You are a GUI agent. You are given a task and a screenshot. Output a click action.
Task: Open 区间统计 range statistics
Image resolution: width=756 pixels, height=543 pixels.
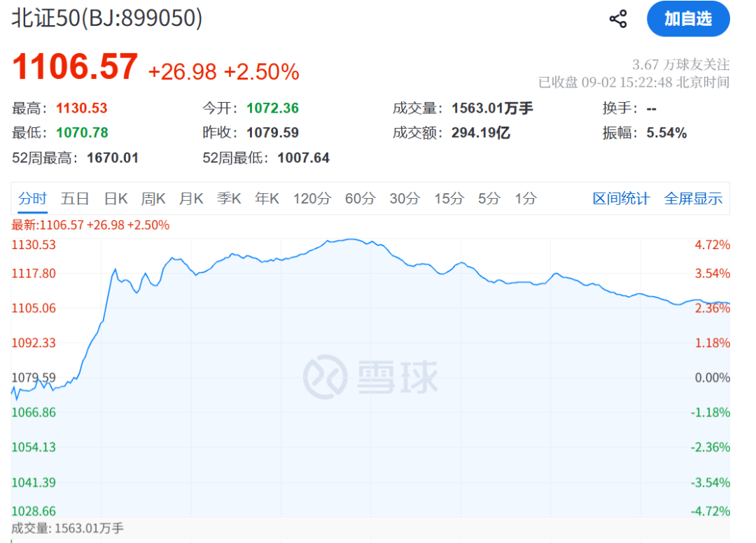click(x=621, y=199)
